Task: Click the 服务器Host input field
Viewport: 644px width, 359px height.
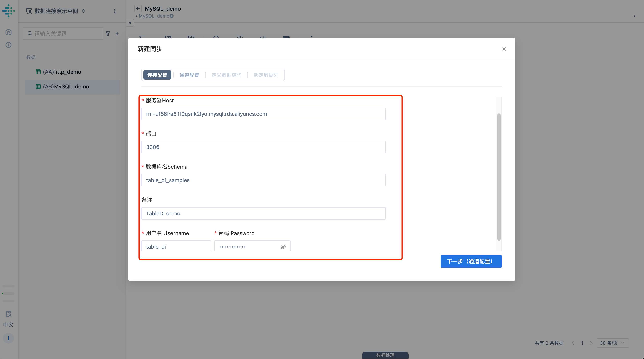Action: click(x=263, y=114)
